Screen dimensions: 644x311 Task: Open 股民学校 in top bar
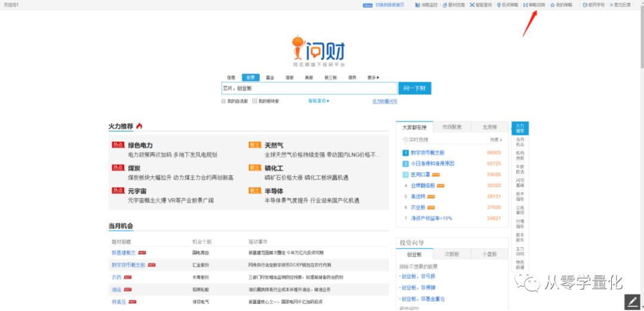point(593,5)
